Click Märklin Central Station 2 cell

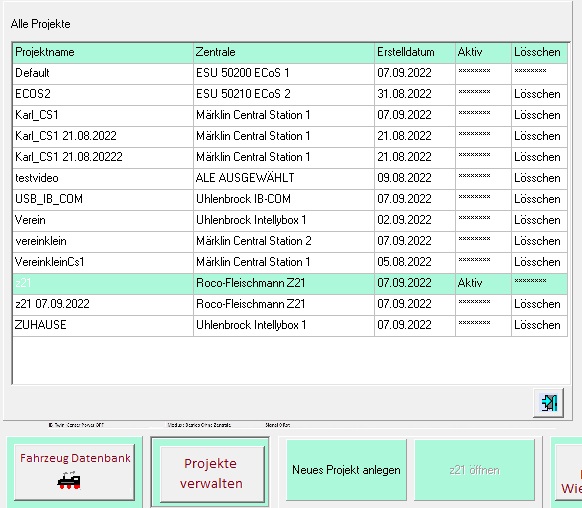[284, 241]
